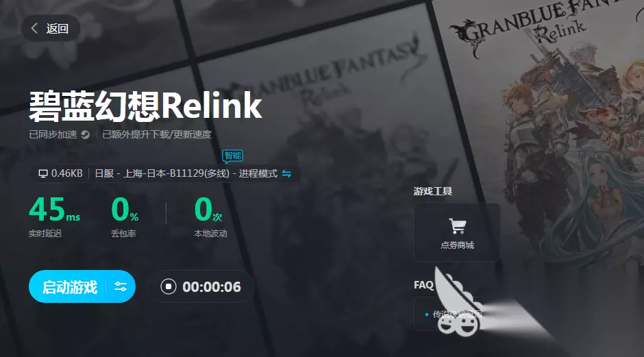This screenshot has height=357, width=644.
Task: Open the 日服 上海-日本-B11129 node selector
Action: (x=186, y=174)
